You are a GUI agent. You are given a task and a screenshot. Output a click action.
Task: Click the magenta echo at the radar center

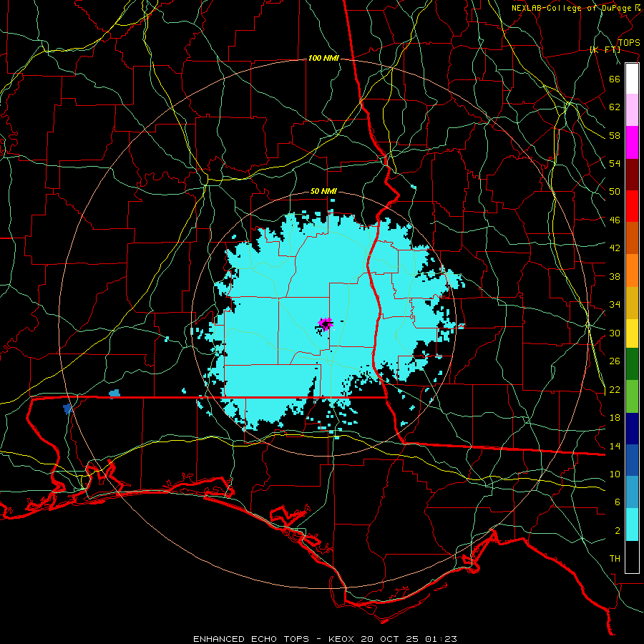pyautogui.click(x=326, y=323)
